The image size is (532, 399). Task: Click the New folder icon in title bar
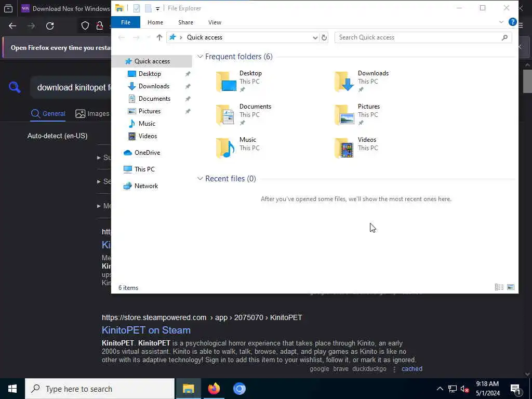[x=148, y=8]
